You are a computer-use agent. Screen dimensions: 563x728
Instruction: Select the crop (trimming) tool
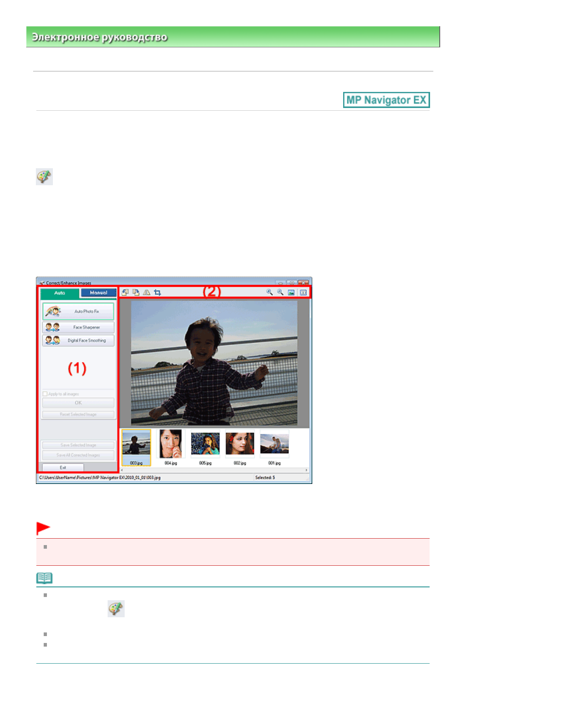157,292
